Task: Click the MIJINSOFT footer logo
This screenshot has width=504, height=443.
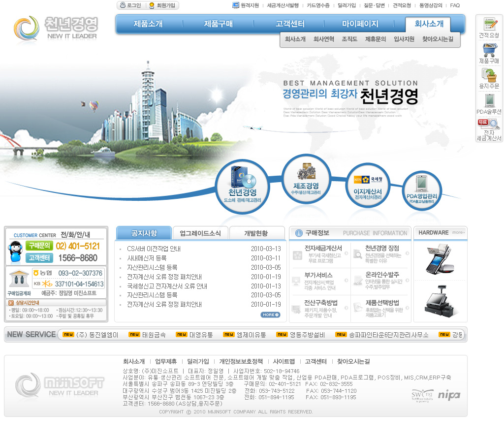Action: tap(60, 384)
